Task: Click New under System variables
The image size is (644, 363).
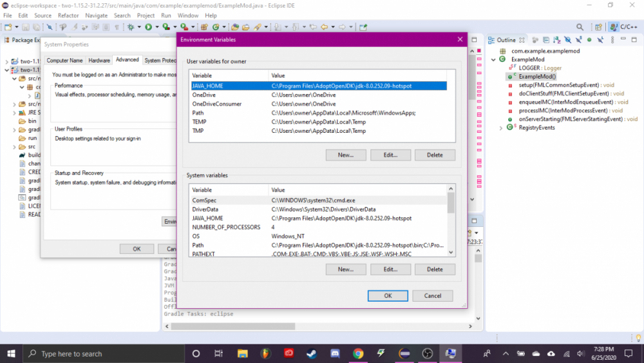Action: click(x=345, y=270)
